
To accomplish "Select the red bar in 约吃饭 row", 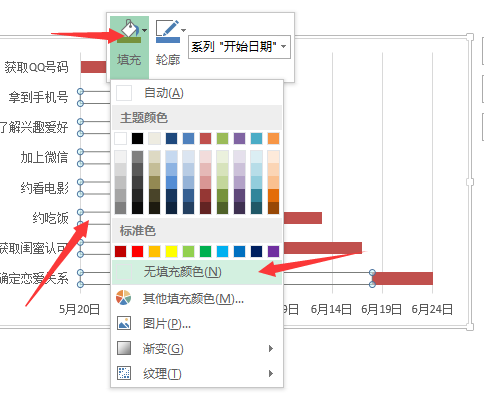I will (303, 218).
